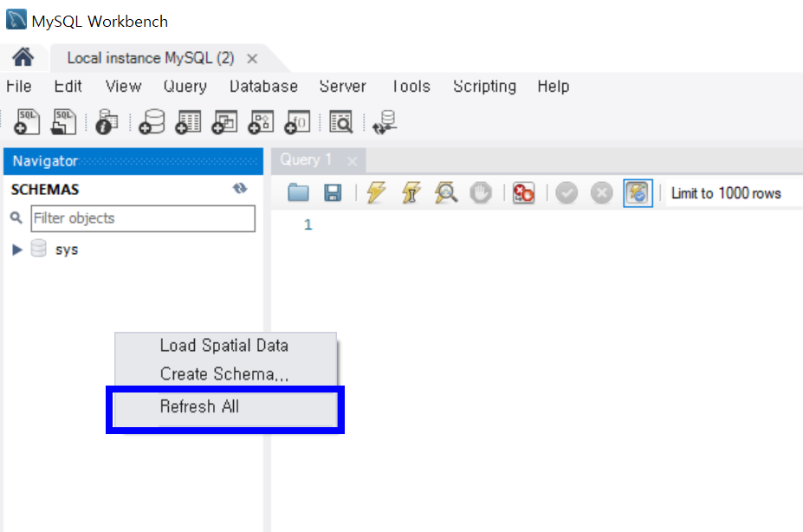Select the Query 1 tab
Viewport: 803px width, 532px height.
(306, 159)
